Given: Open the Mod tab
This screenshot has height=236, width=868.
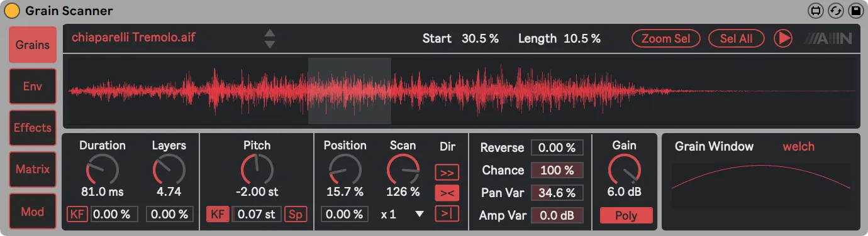Looking at the screenshot, I should point(33,212).
